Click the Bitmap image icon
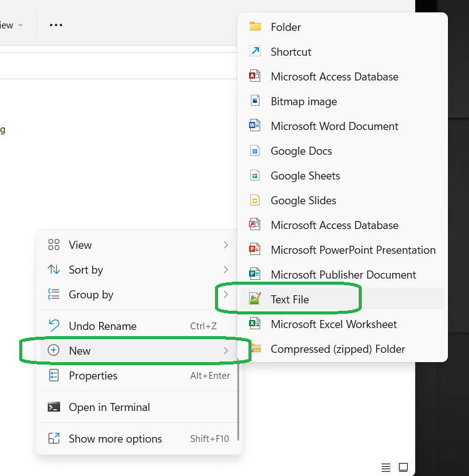469x476 pixels. [255, 101]
